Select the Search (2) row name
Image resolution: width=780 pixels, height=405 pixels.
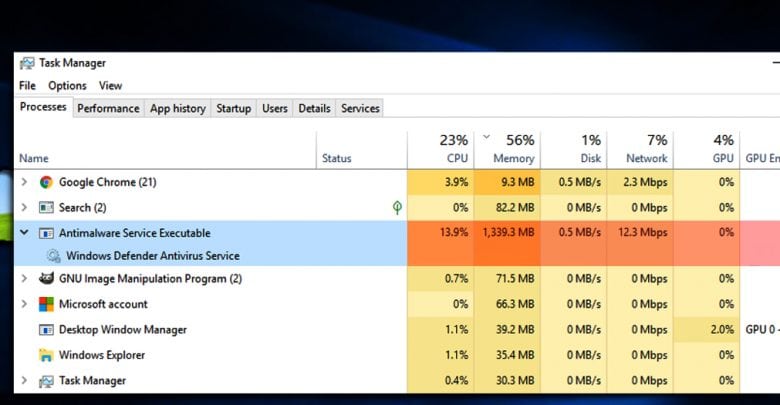pyautogui.click(x=83, y=207)
